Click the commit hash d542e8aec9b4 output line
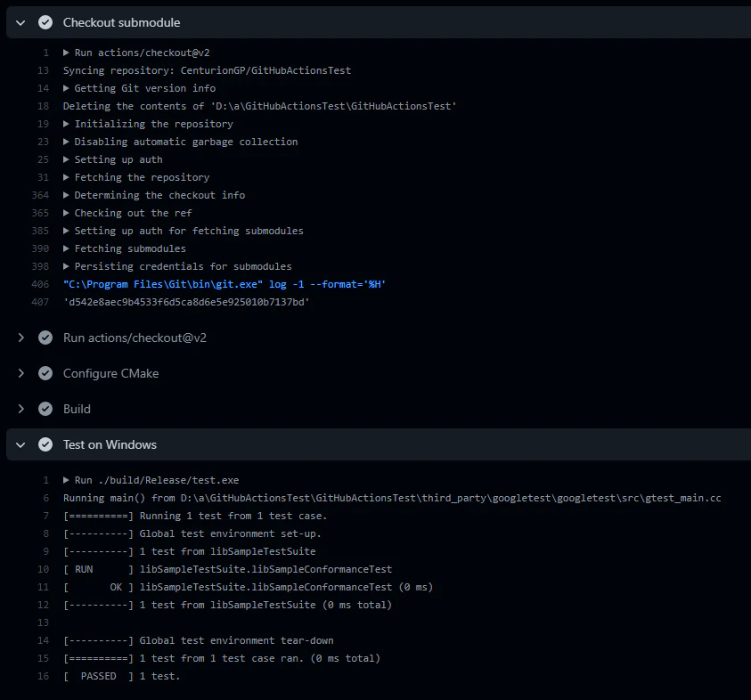The width and height of the screenshot is (751, 700). pos(186,302)
